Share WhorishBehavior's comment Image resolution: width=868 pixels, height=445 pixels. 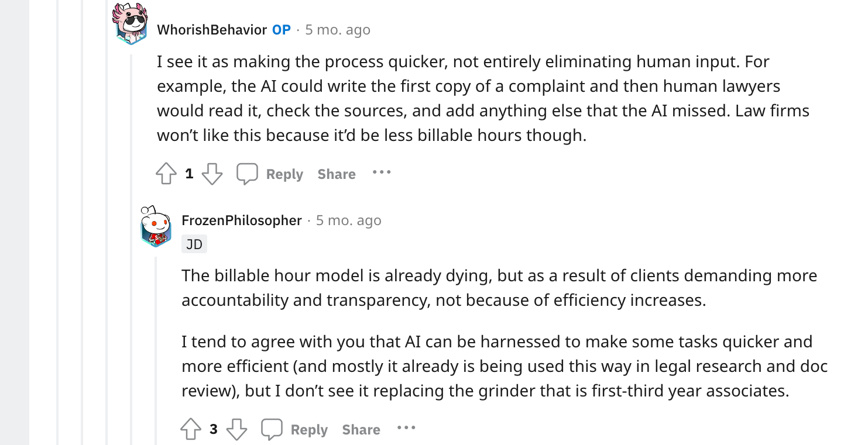coord(337,174)
